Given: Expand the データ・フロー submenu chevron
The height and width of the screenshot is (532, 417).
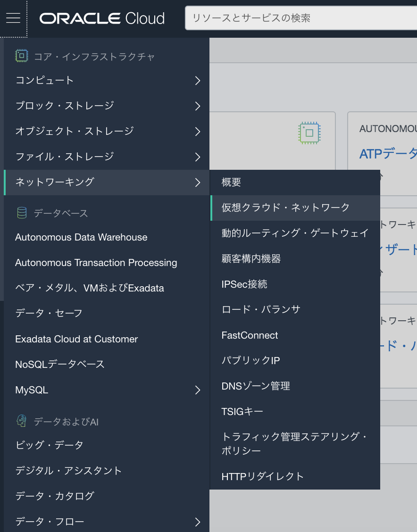Looking at the screenshot, I should pyautogui.click(x=198, y=522).
